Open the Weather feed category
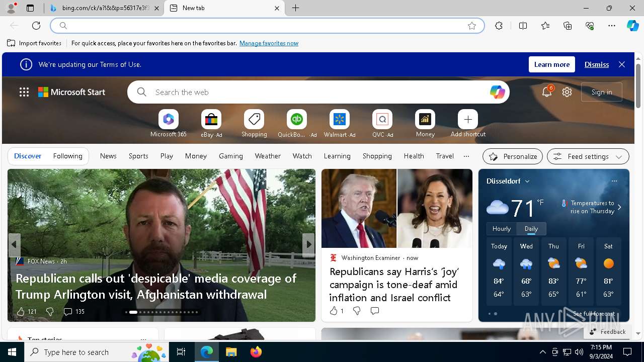The height and width of the screenshot is (362, 644). click(268, 156)
